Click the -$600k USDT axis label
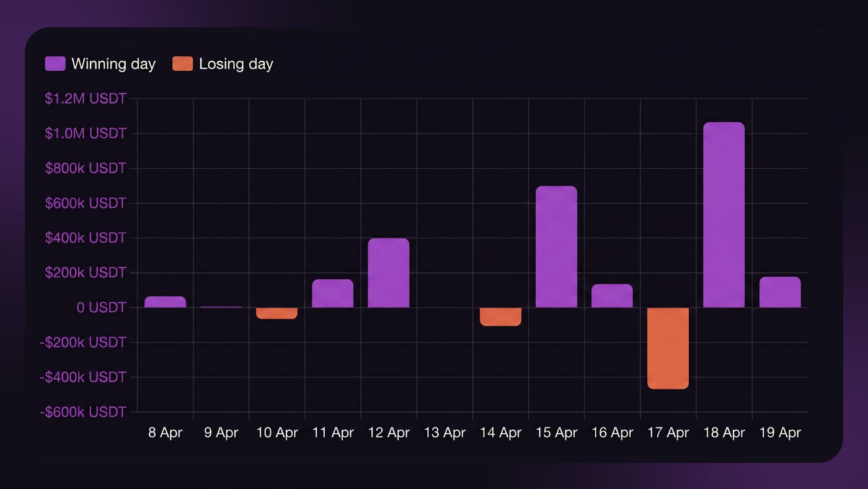 [84, 412]
